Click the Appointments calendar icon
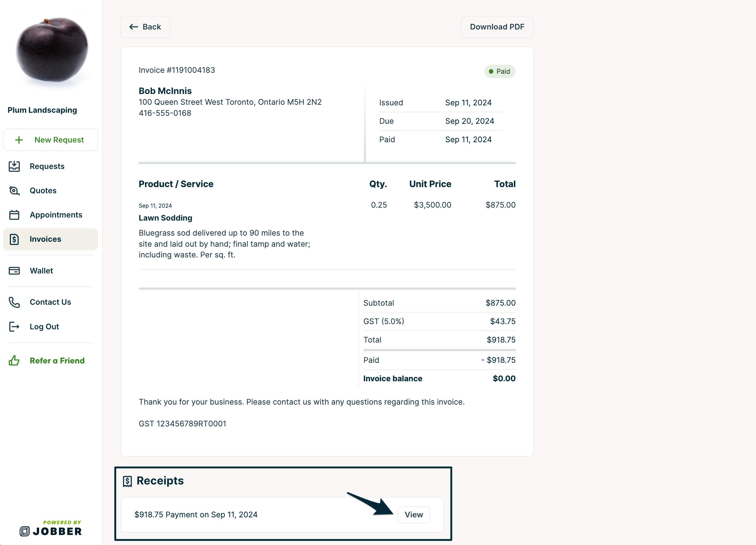Image resolution: width=756 pixels, height=545 pixels. pyautogui.click(x=14, y=215)
